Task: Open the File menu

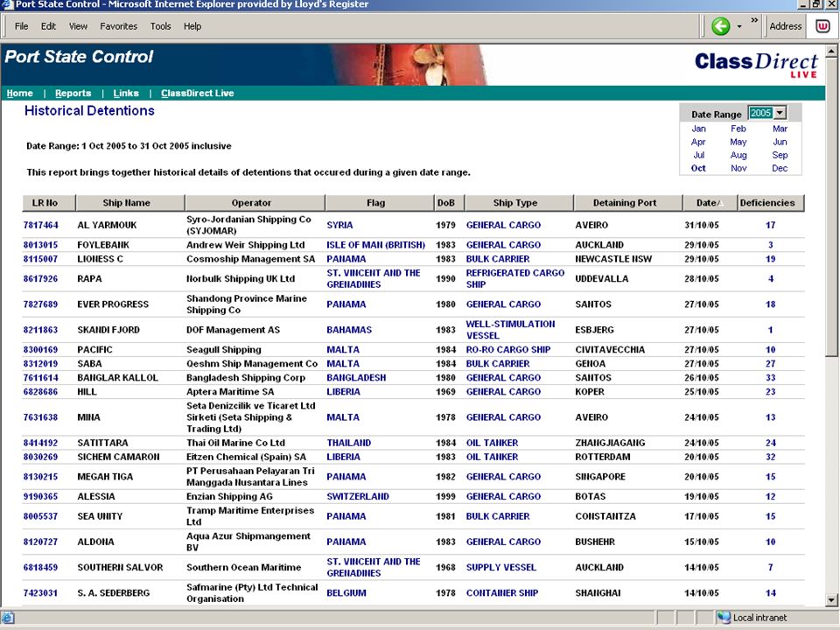Action: point(21,26)
